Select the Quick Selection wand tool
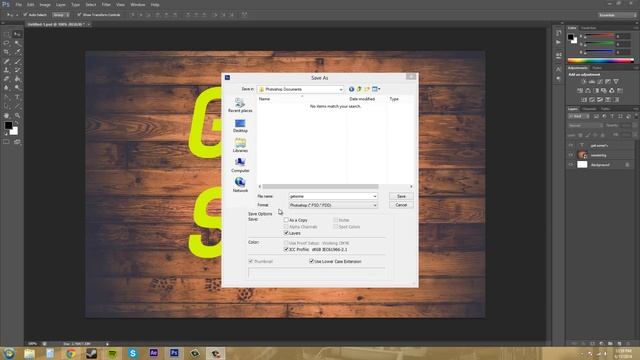640x360 pixels. click(x=17, y=43)
